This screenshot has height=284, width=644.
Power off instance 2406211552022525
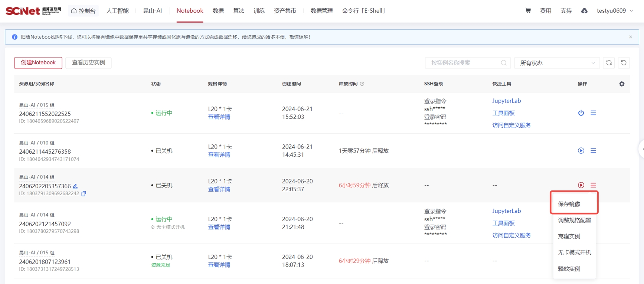[581, 113]
